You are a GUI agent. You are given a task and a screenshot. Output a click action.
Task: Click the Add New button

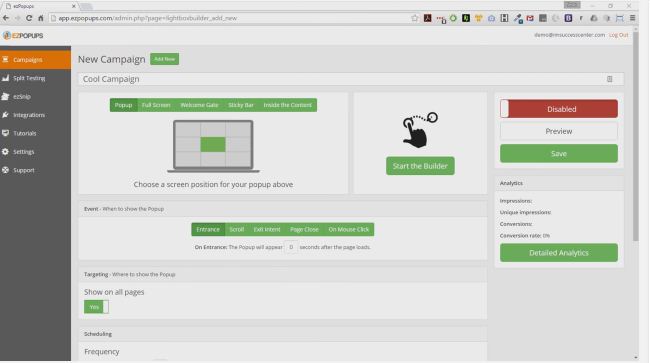coord(165,59)
